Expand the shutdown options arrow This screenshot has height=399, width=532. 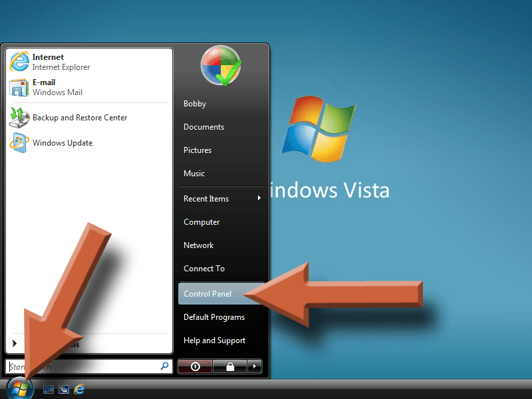coord(254,366)
